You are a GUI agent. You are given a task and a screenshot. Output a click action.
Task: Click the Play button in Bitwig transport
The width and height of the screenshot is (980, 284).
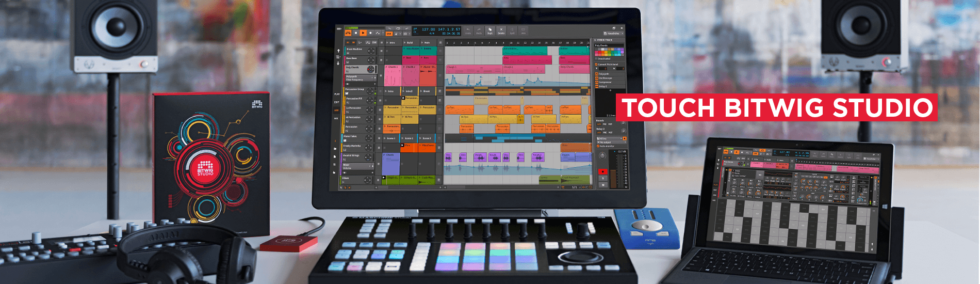363,33
